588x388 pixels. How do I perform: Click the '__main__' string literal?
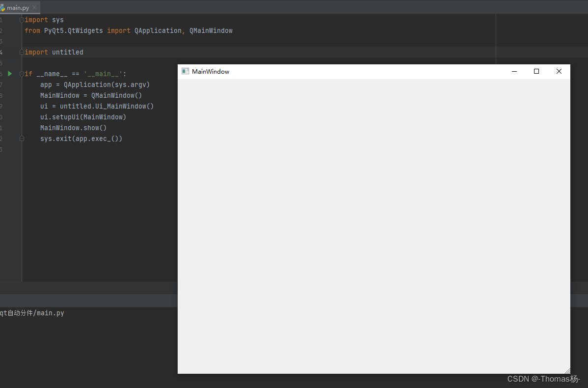coord(103,74)
